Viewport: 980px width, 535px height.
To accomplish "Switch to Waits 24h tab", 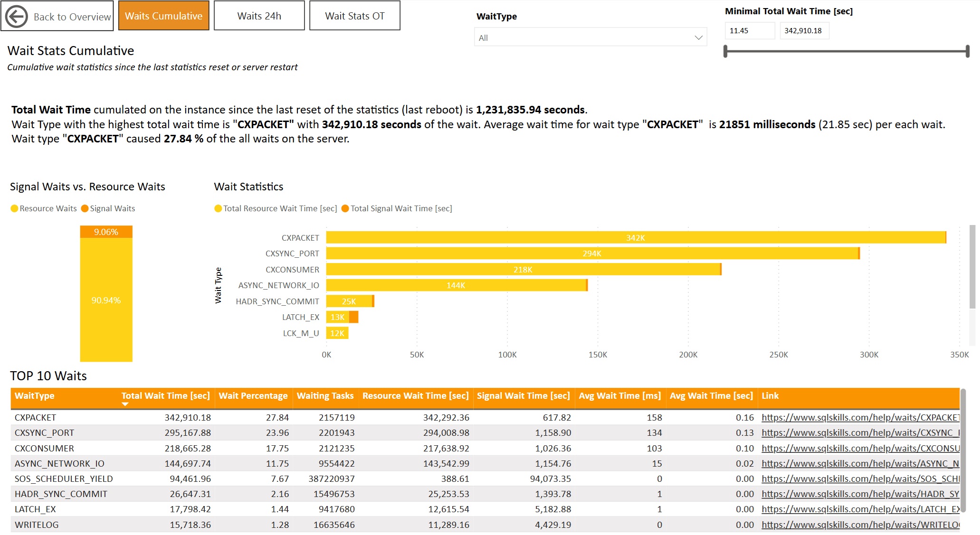I will point(259,16).
